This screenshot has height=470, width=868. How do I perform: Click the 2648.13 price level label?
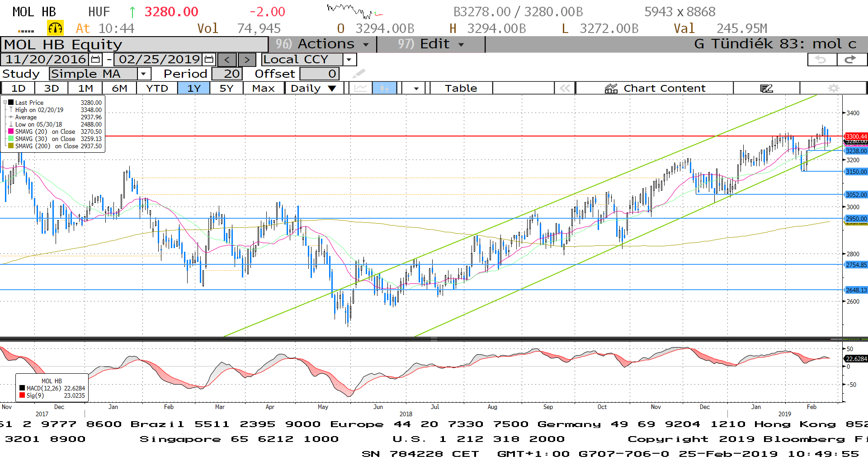[x=856, y=290]
